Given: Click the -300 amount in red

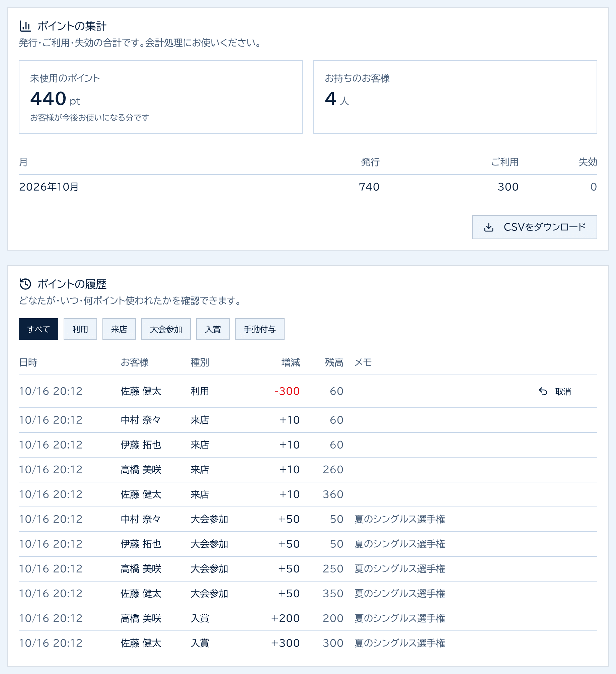Looking at the screenshot, I should 287,391.
